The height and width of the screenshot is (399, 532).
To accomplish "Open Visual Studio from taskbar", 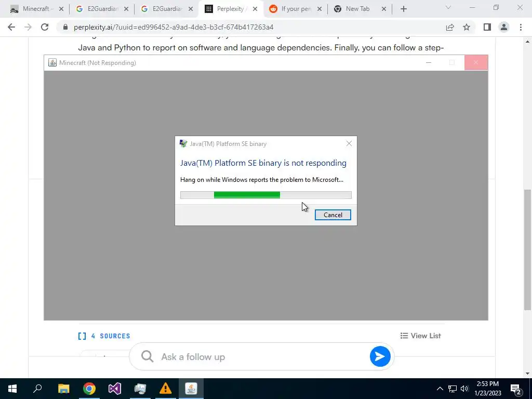I will tap(115, 389).
